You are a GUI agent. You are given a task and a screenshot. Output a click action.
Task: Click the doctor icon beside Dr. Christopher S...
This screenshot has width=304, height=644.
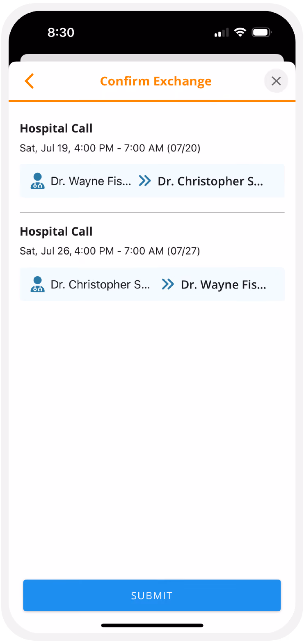(37, 284)
